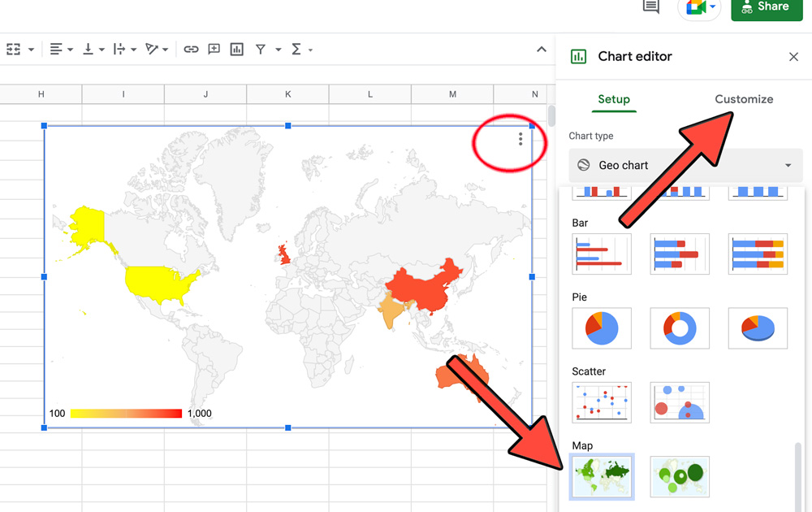Screen dimensions: 812x512
Task: Open functions dropdown arrow
Action: point(310,50)
